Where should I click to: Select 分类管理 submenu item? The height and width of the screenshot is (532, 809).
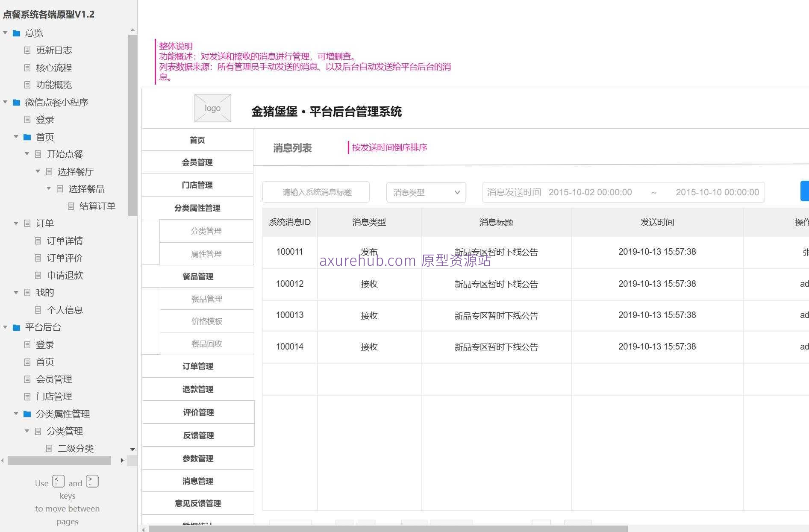206,231
